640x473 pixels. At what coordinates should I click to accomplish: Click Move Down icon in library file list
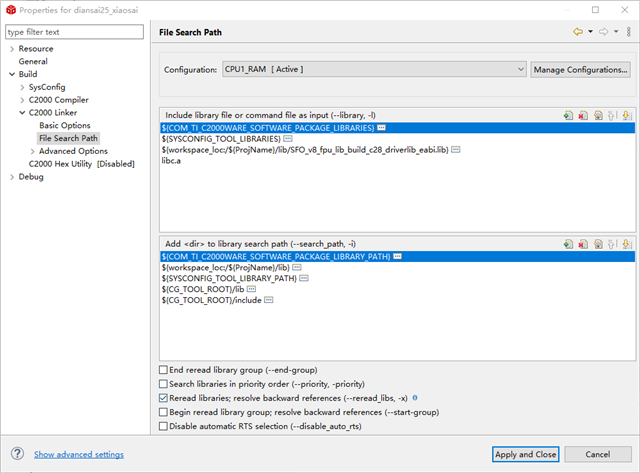[626, 115]
